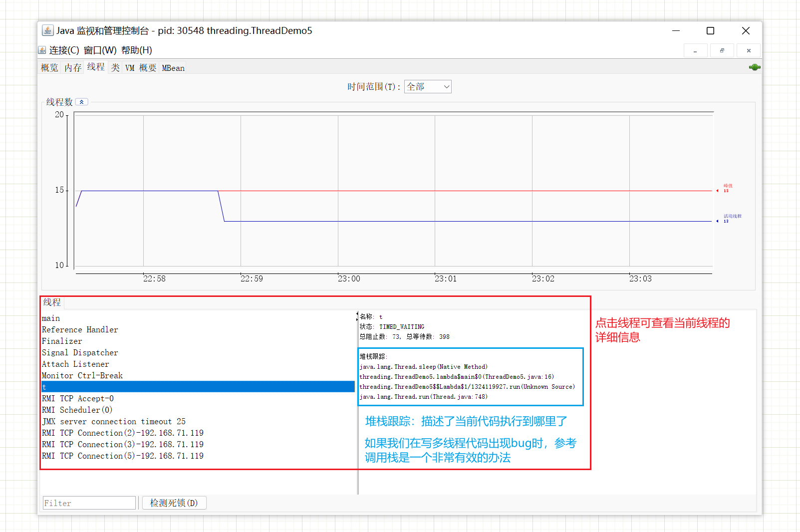The image size is (800, 532).
Task: Click the 23:00 time axis label
Action: (x=349, y=279)
